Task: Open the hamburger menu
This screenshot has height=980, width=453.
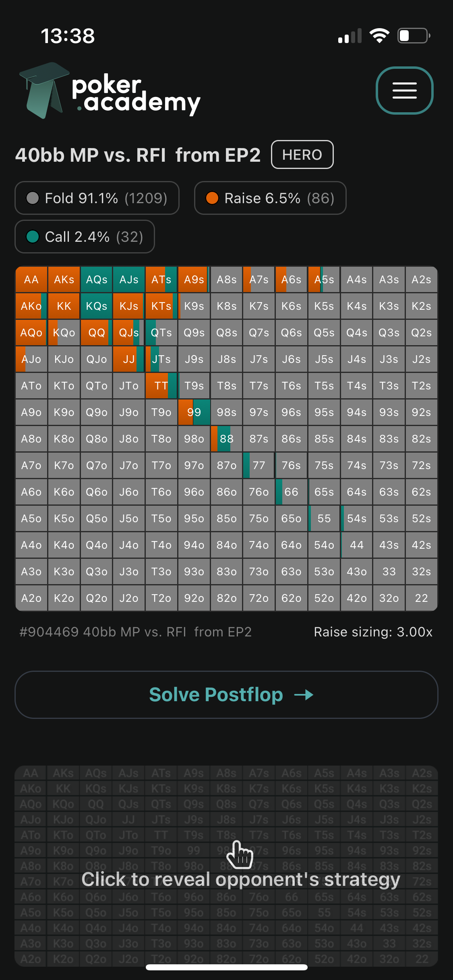Action: tap(404, 91)
